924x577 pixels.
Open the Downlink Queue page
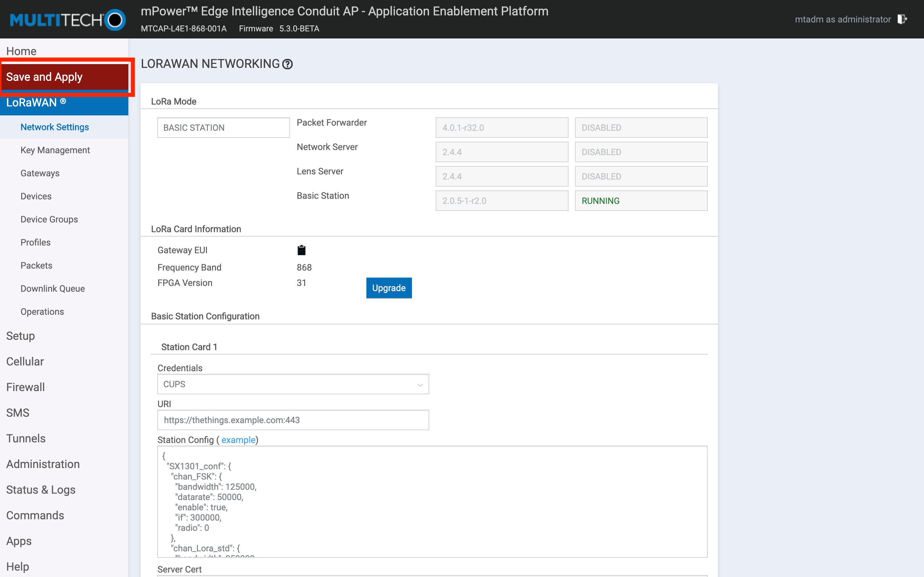coord(53,288)
